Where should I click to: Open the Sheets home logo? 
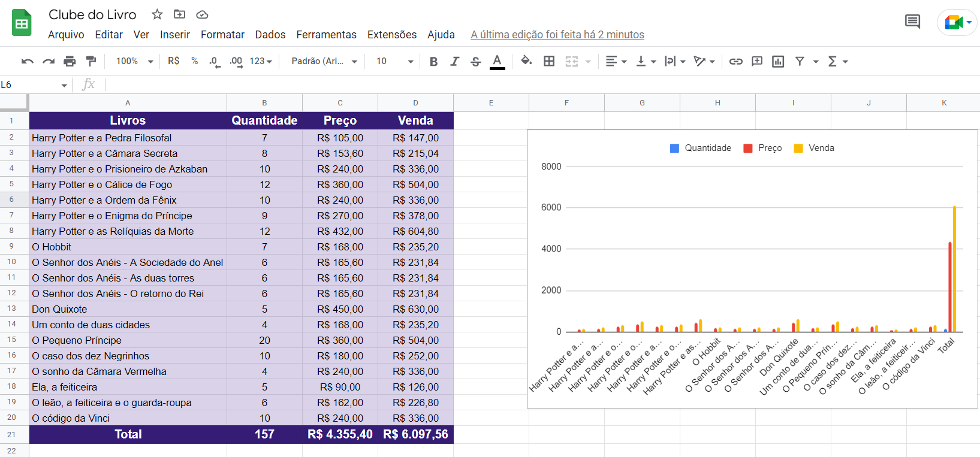[x=22, y=23]
